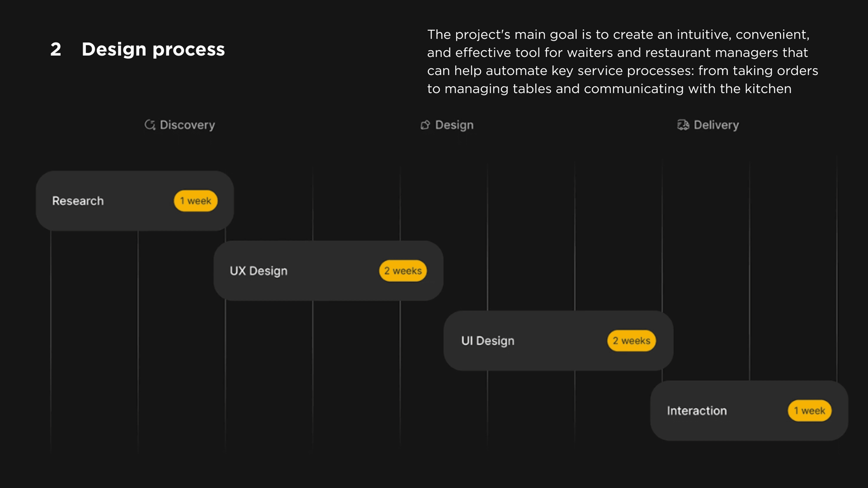868x488 pixels.
Task: Click the UX Design label text
Action: click(259, 271)
